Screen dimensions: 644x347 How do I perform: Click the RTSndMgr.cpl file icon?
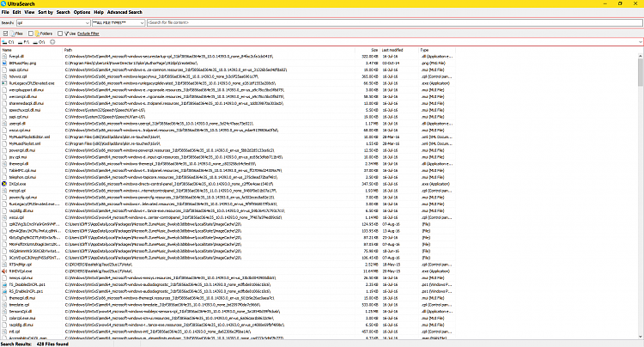[4, 265]
